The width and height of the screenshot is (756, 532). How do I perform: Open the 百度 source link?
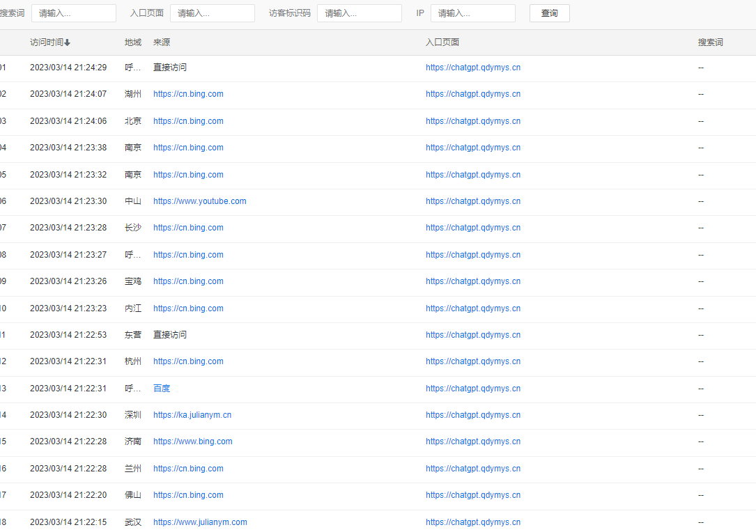click(x=162, y=389)
